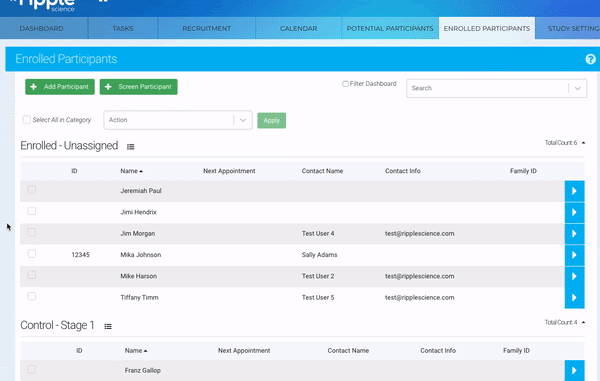The height and width of the screenshot is (381, 600).
Task: Collapse Control - Stage 1 via Total Count 4 arrow
Action: tap(584, 322)
